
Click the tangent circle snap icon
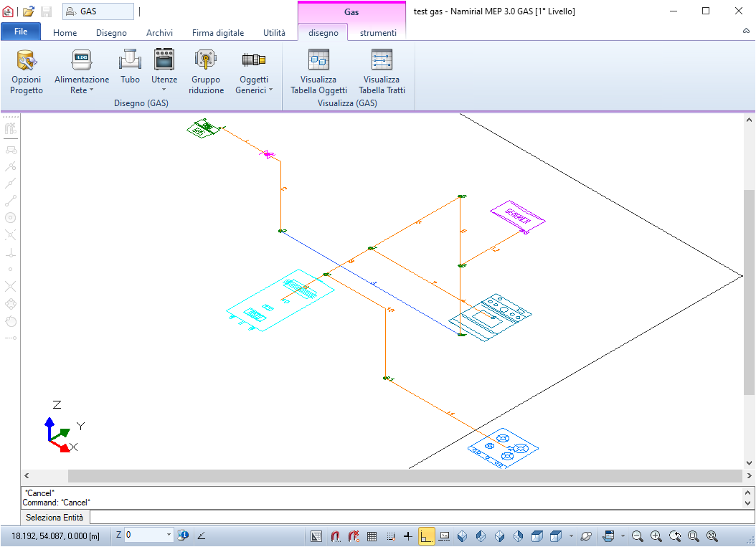11,321
